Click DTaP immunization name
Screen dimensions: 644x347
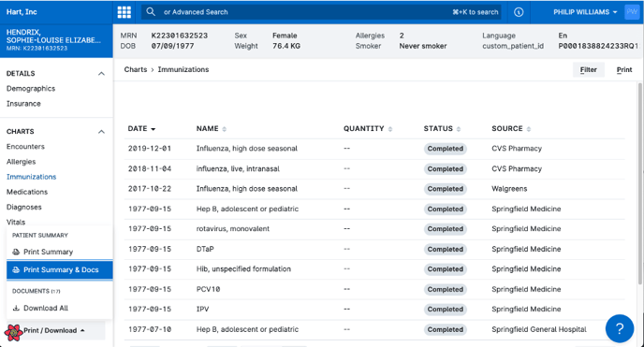[x=205, y=249]
